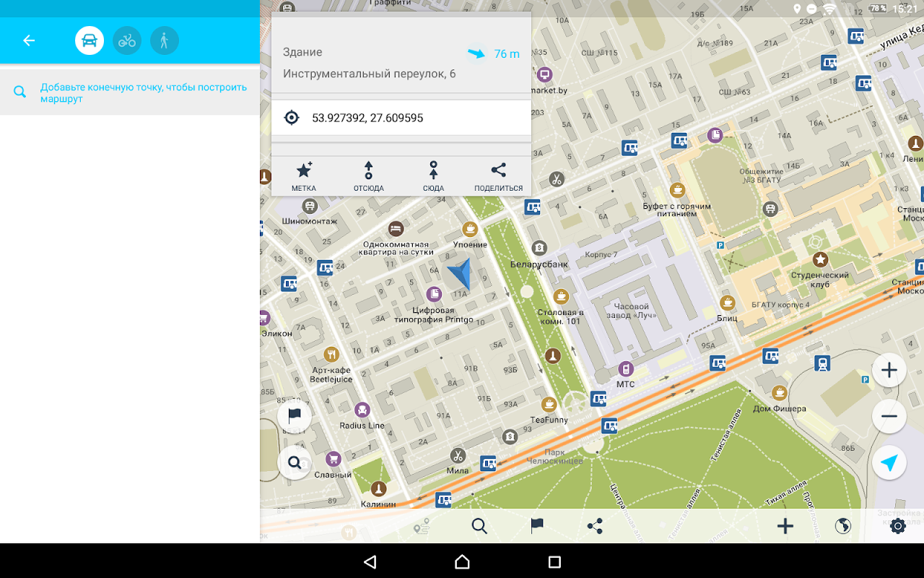Image resolution: width=924 pixels, height=578 pixels.
Task: Tap the Арт-кафе Beetlejuice restaurant marker
Action: (x=332, y=354)
